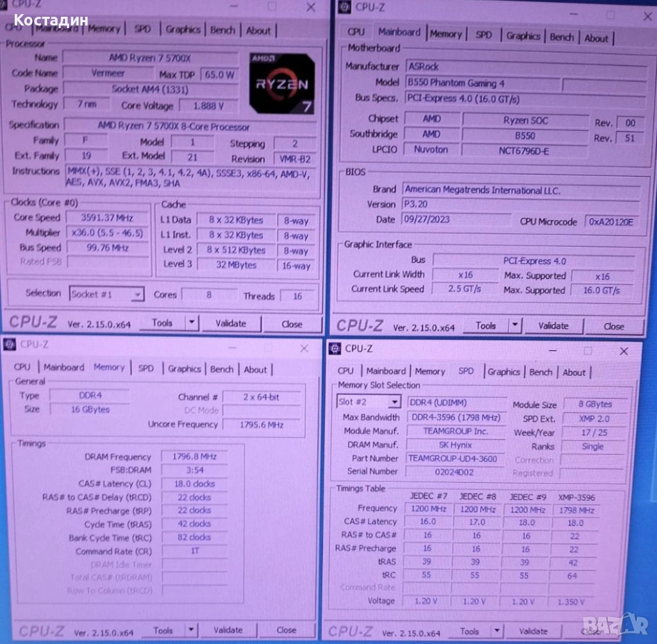
Task: Expand the Slot #2 memory slot dropdown
Action: point(394,402)
